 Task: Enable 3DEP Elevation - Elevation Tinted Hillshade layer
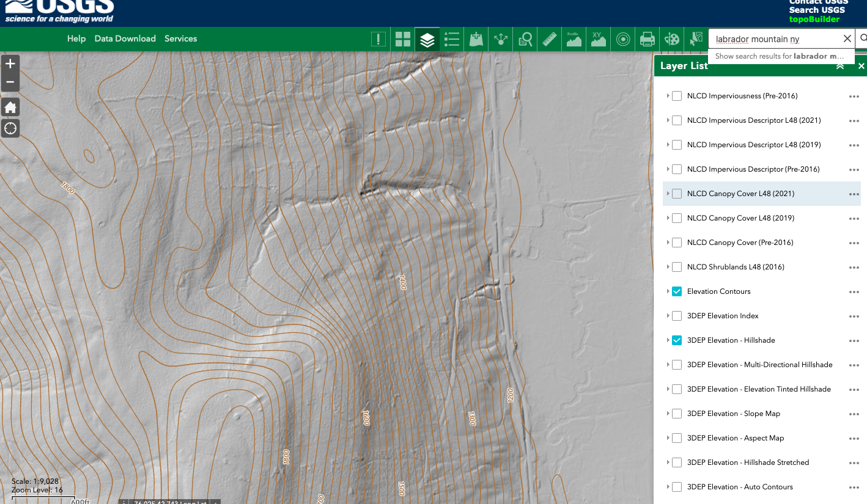677,389
